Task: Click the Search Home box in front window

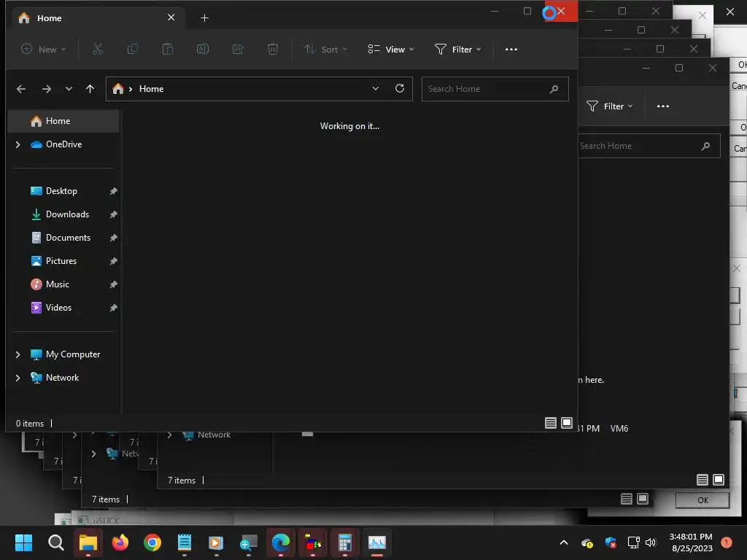Action: [495, 89]
